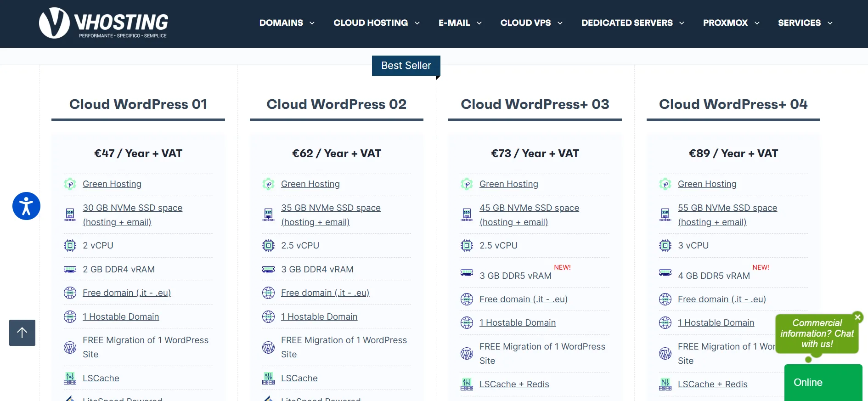
Task: Click the scroll-to-top arrow button
Action: tap(22, 333)
